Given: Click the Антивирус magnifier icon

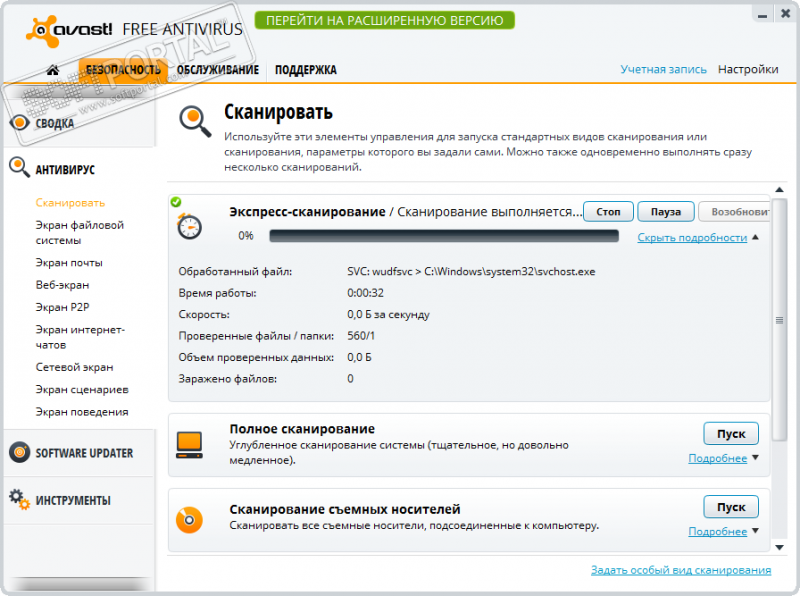Looking at the screenshot, I should tap(19, 167).
